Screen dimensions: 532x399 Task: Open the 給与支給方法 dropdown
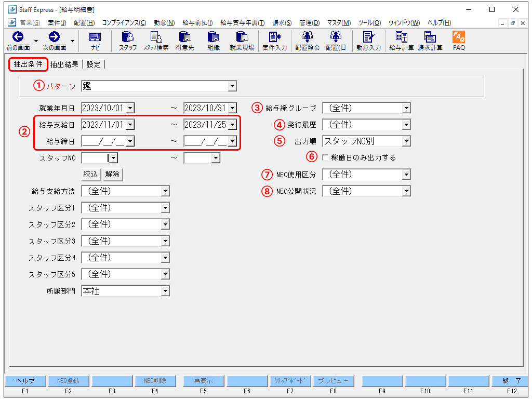pos(165,191)
